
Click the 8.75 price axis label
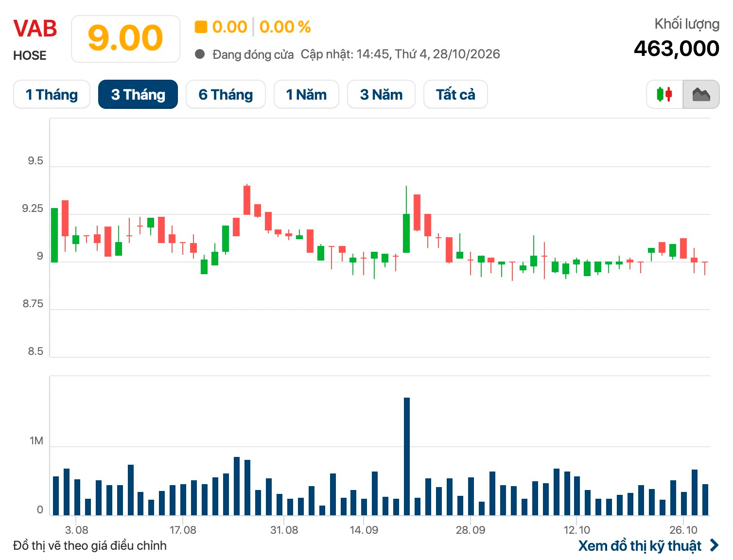click(33, 304)
